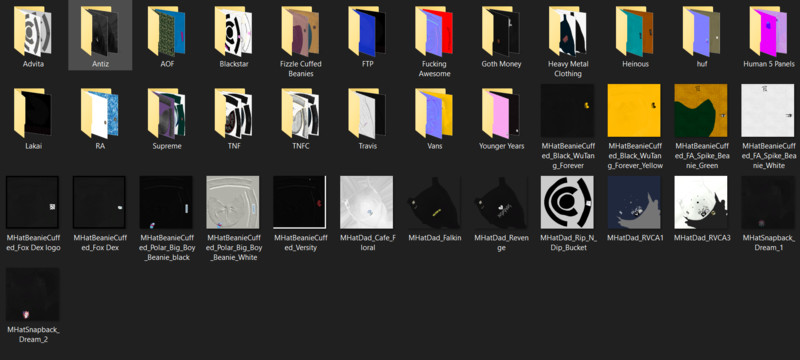Select the WuTang_Forever_Yellow image thumbnail
This screenshot has height=360, width=800.
click(x=634, y=111)
